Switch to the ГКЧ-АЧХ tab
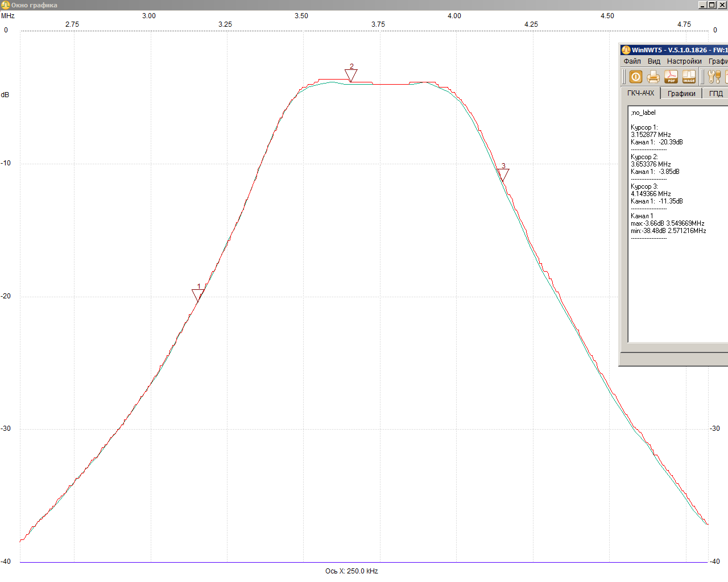The height and width of the screenshot is (582, 728). click(x=640, y=93)
